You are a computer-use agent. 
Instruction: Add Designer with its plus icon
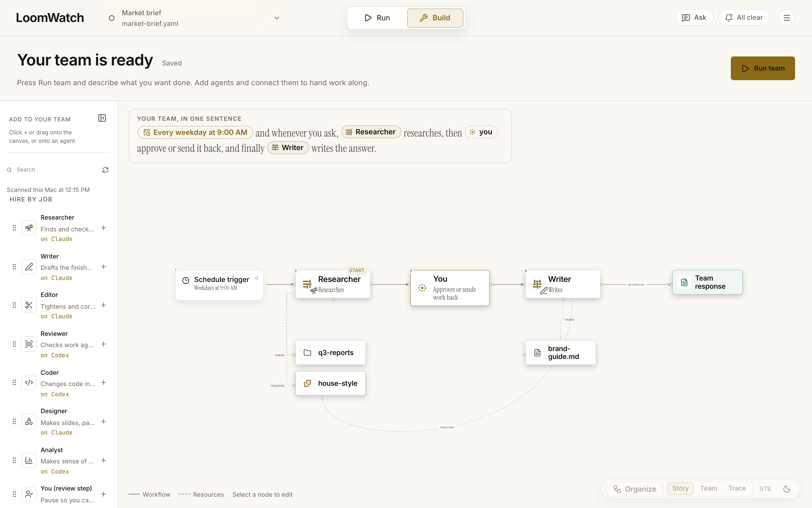pos(104,421)
